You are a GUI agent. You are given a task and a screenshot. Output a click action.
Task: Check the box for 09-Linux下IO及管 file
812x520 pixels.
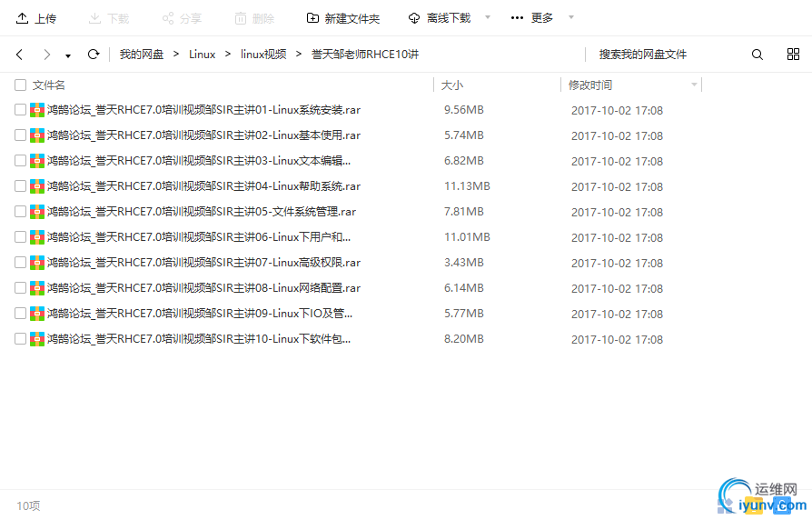[x=20, y=313]
